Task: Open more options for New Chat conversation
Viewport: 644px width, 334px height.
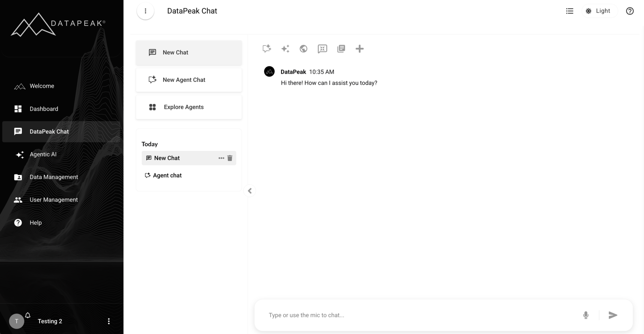Action: pos(221,158)
